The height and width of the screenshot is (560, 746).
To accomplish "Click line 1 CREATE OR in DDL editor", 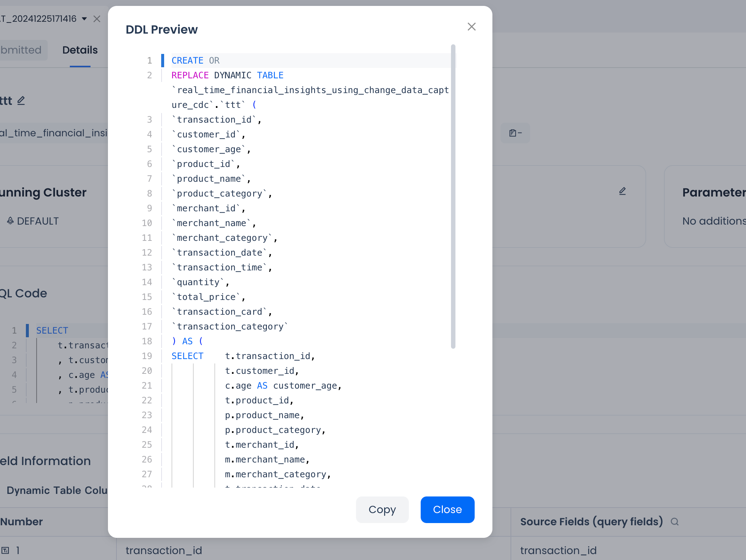I will coord(195,61).
